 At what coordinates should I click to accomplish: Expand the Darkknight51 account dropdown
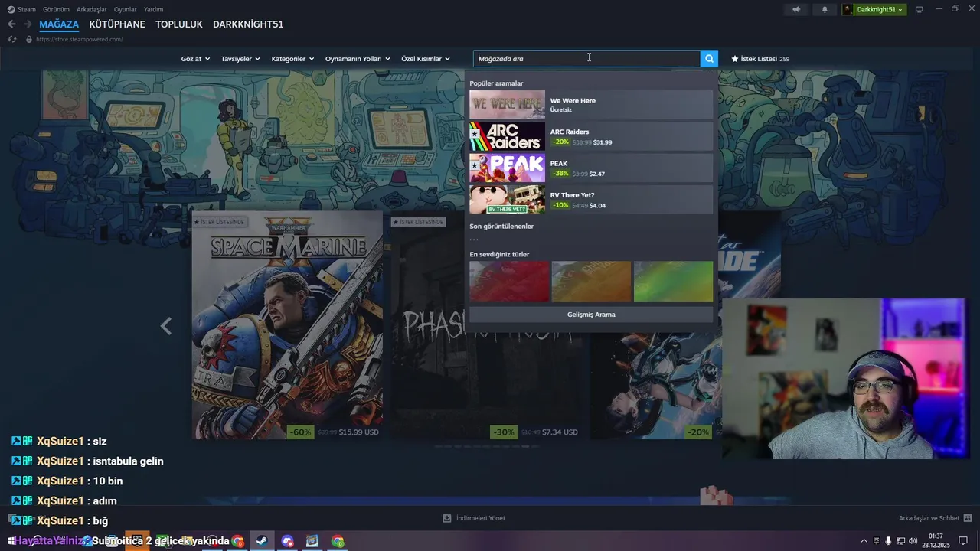click(x=880, y=9)
